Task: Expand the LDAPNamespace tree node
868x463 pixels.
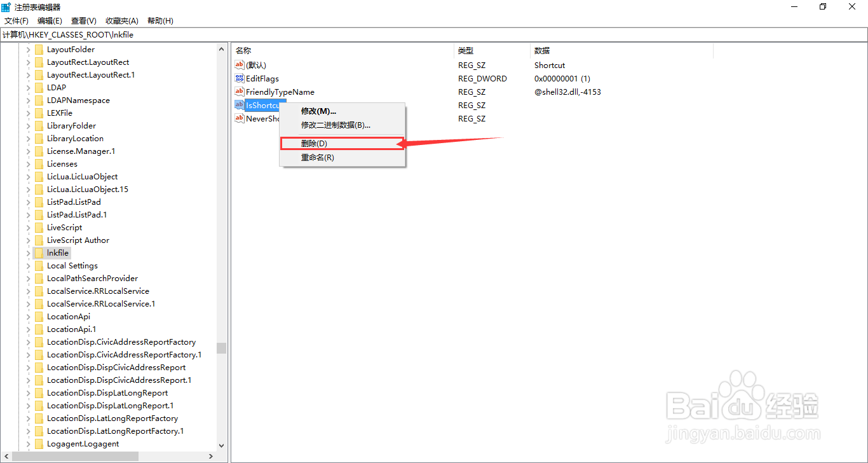Action: click(x=27, y=100)
